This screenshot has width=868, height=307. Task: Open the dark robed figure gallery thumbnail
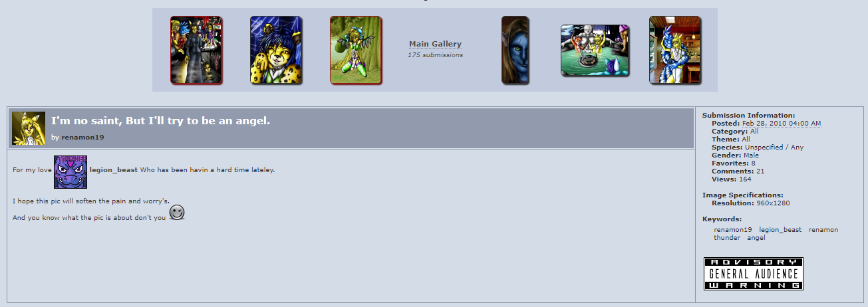[196, 51]
